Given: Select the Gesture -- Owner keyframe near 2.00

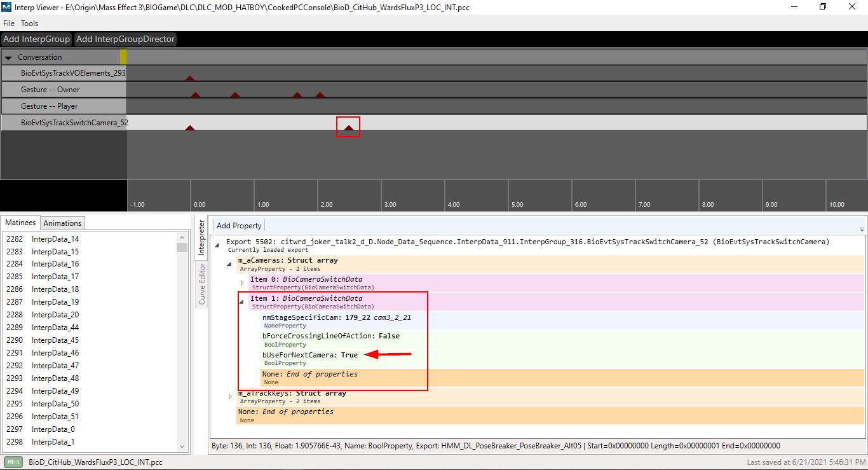Looking at the screenshot, I should pyautogui.click(x=320, y=95).
